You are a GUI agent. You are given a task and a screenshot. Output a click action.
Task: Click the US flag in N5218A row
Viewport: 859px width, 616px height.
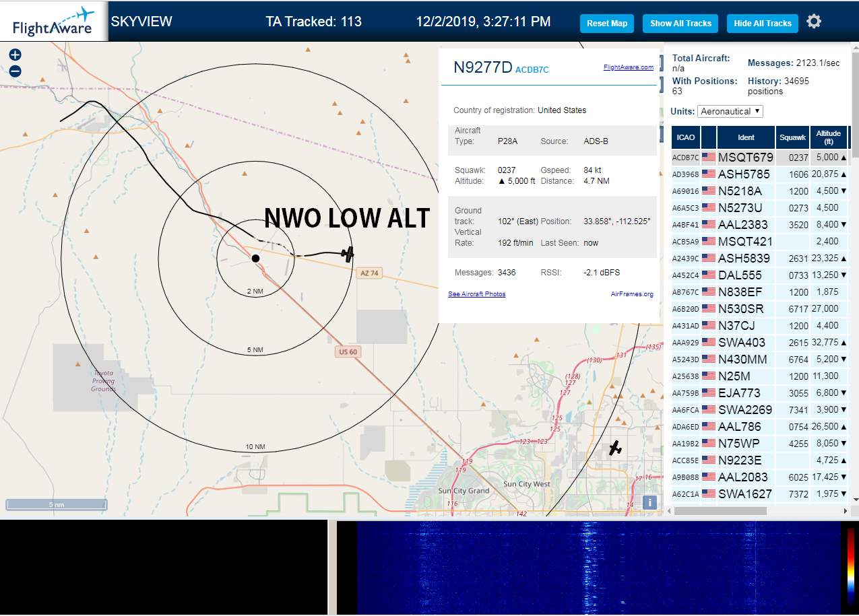click(709, 191)
